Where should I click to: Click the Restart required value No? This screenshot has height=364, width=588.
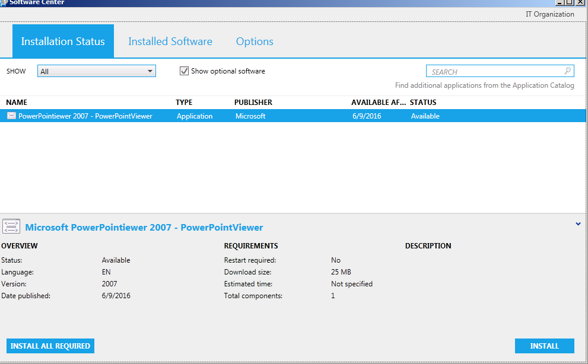click(x=336, y=260)
